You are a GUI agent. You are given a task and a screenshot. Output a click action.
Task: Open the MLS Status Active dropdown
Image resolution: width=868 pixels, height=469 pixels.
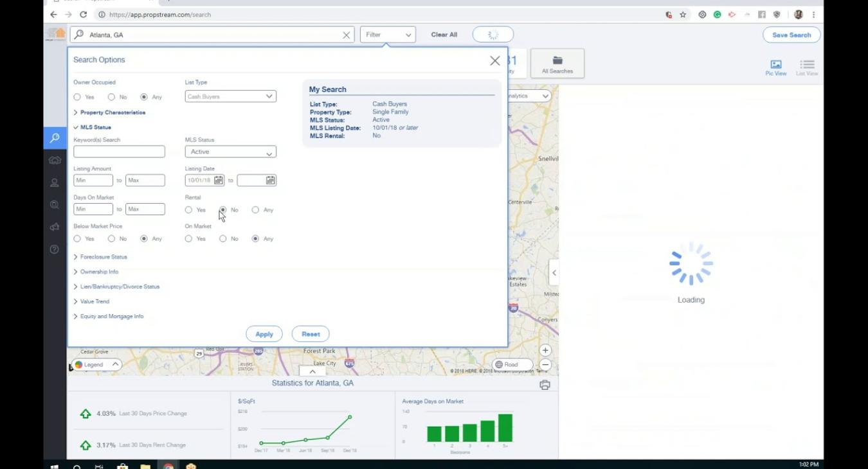pyautogui.click(x=230, y=152)
